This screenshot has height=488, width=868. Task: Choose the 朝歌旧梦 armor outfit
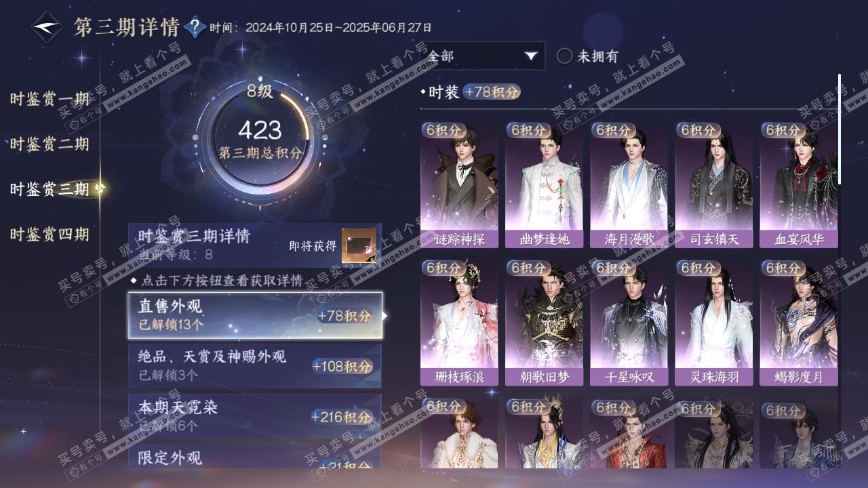pyautogui.click(x=544, y=323)
